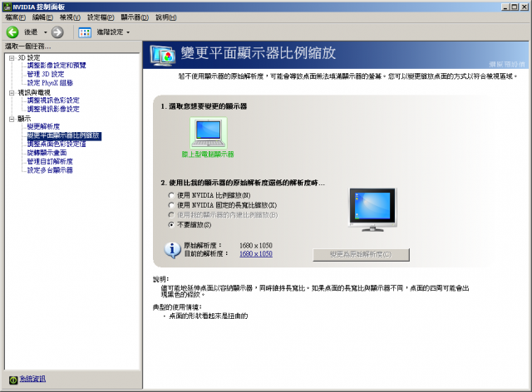This screenshot has width=532, height=392.
Task: Open the 說明 menu
Action: coord(166,17)
